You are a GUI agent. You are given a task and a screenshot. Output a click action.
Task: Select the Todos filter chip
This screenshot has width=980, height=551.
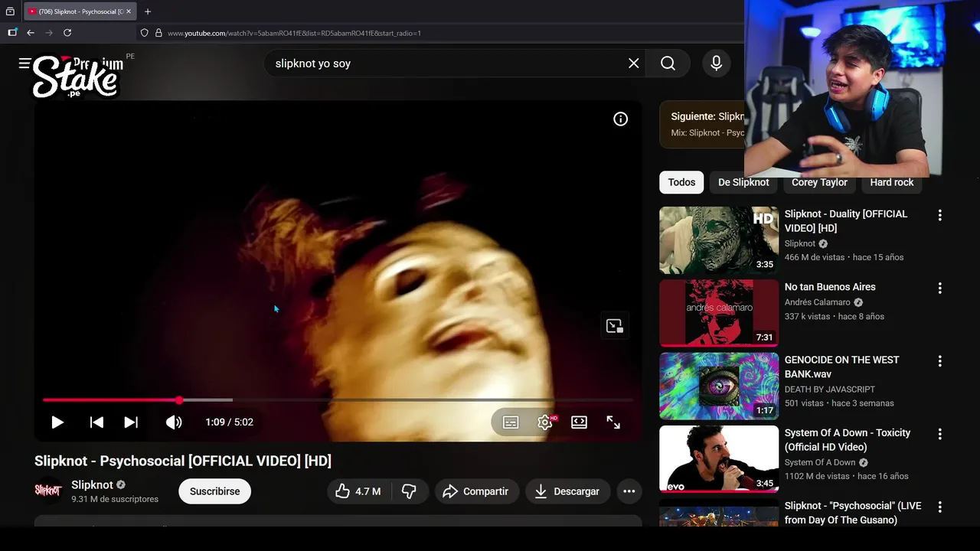click(x=681, y=182)
